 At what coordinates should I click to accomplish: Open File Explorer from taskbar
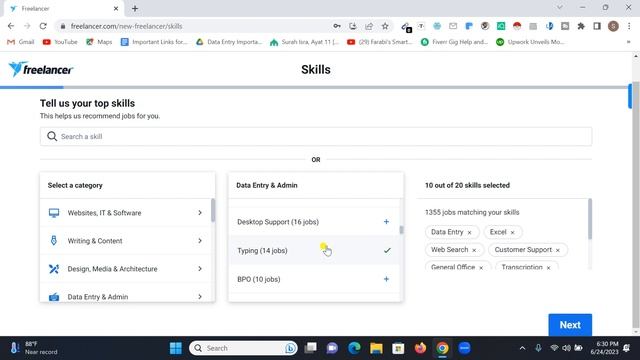[376, 348]
